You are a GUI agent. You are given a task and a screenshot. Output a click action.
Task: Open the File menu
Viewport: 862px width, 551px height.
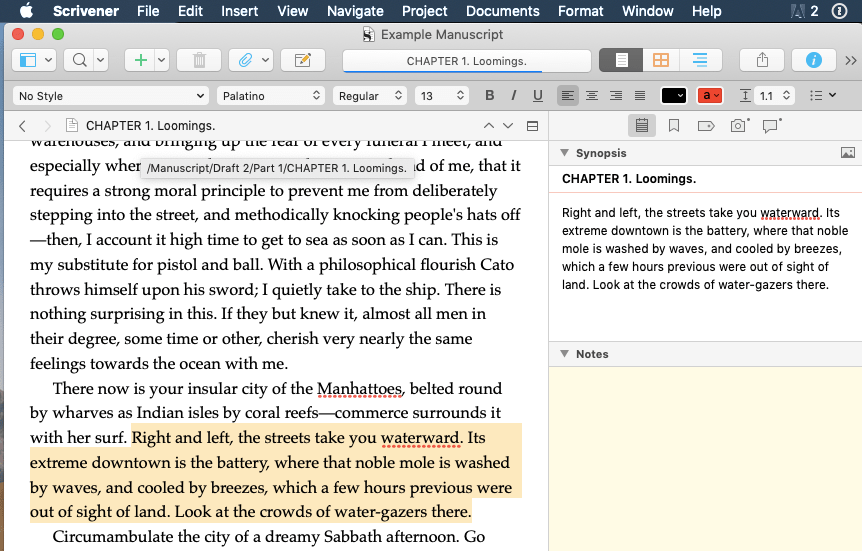148,11
